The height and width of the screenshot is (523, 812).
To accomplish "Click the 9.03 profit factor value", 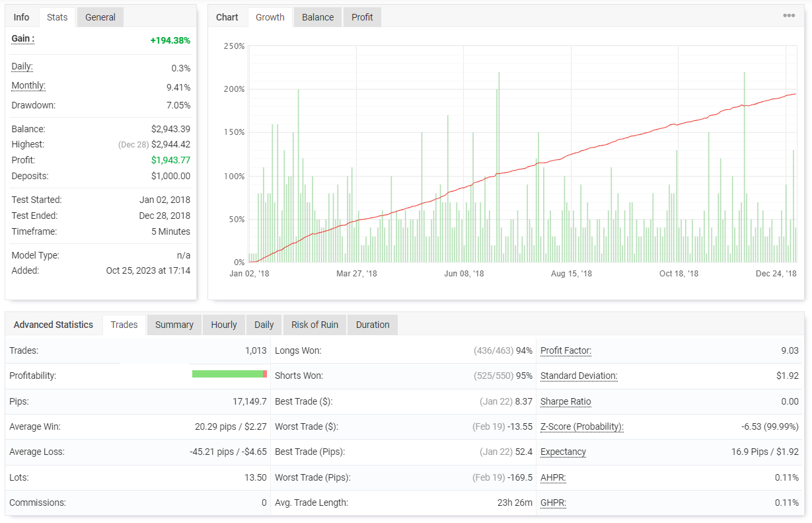I will pos(790,350).
